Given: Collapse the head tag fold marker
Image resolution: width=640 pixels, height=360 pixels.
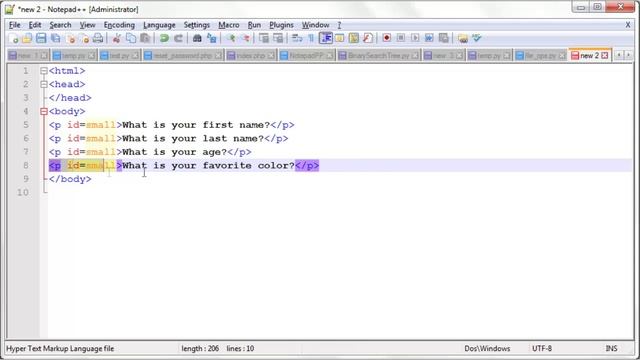Looking at the screenshot, I should (x=44, y=84).
